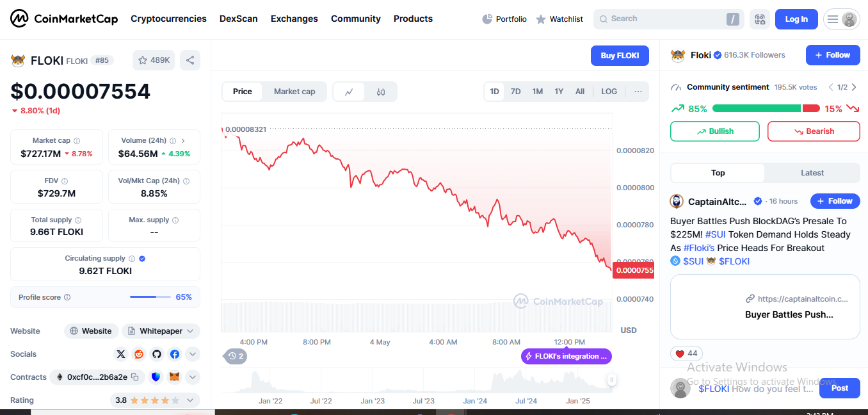Open the Website link
868x415 pixels.
(x=91, y=331)
